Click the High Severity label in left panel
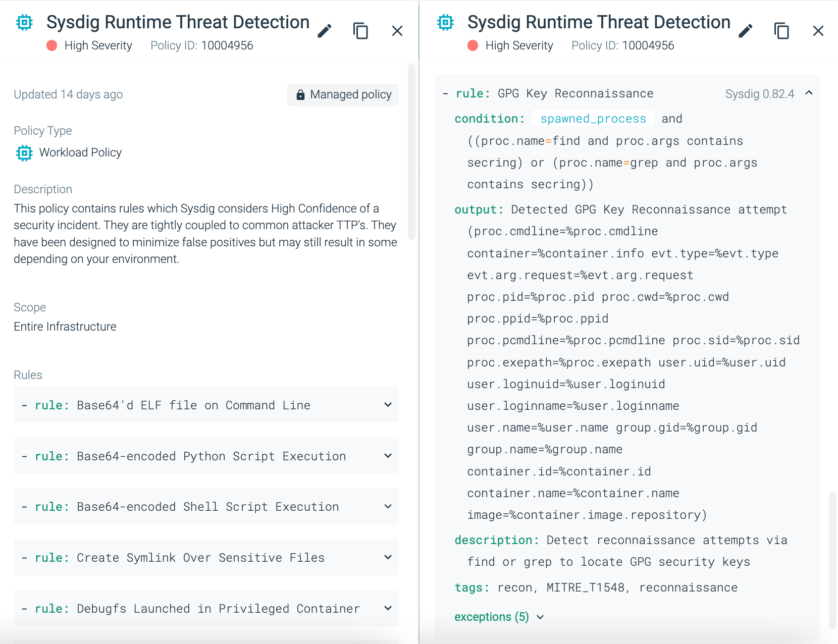The width and height of the screenshot is (838, 644). point(98,46)
